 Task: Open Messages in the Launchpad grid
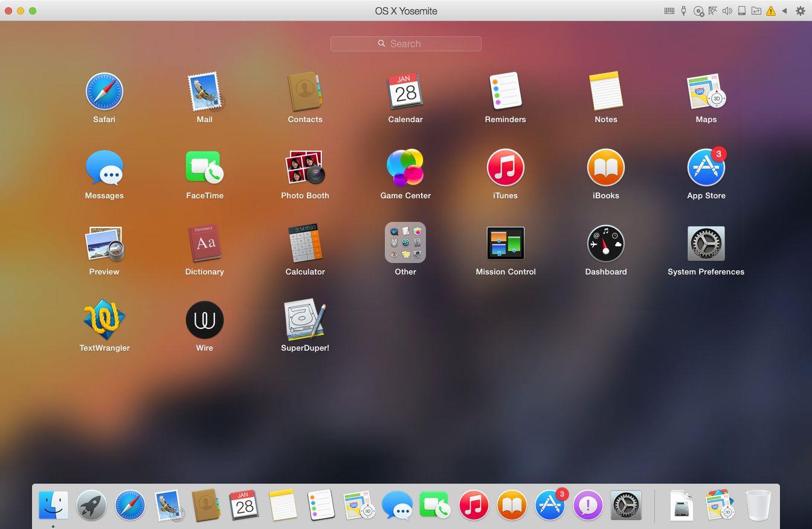pyautogui.click(x=104, y=168)
